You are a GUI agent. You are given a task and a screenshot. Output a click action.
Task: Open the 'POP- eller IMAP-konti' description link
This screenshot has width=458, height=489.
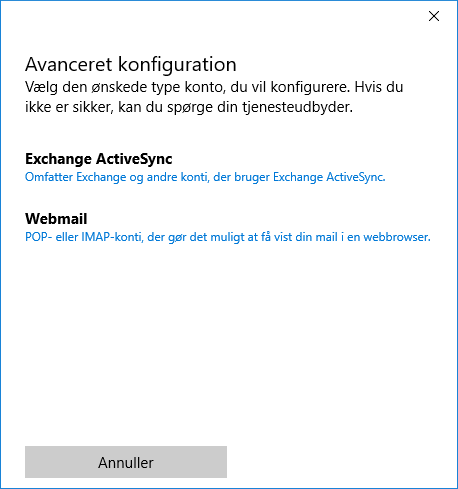pos(228,237)
